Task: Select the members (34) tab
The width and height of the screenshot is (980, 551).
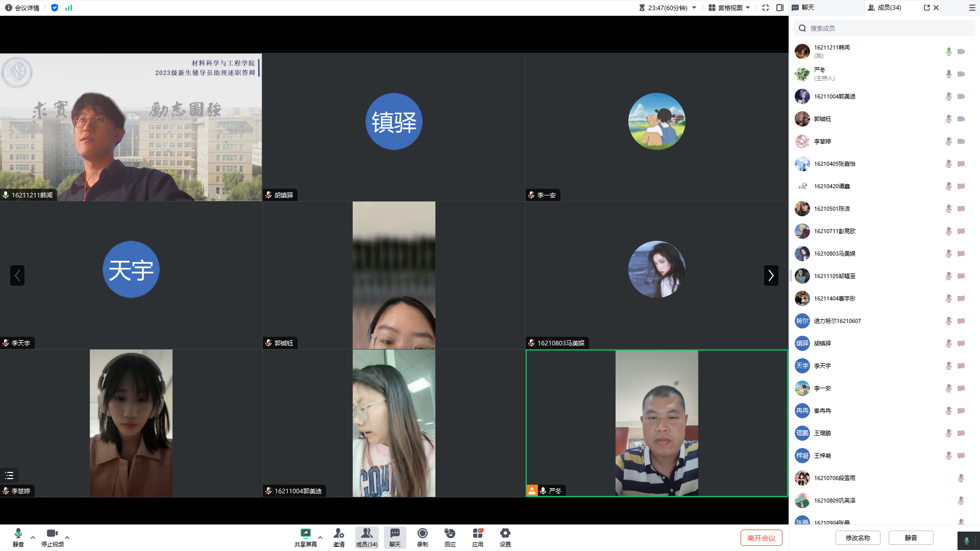Action: pos(885,8)
